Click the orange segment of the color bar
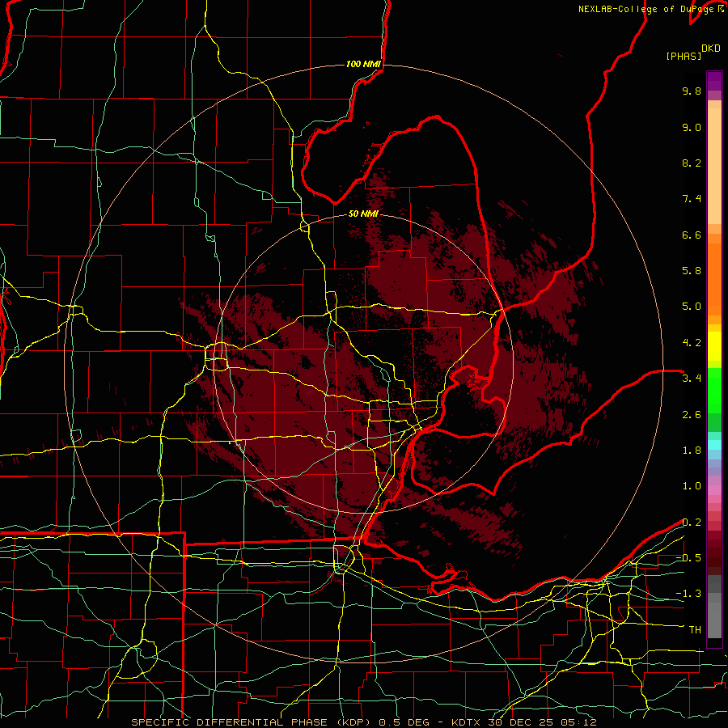 point(714,278)
